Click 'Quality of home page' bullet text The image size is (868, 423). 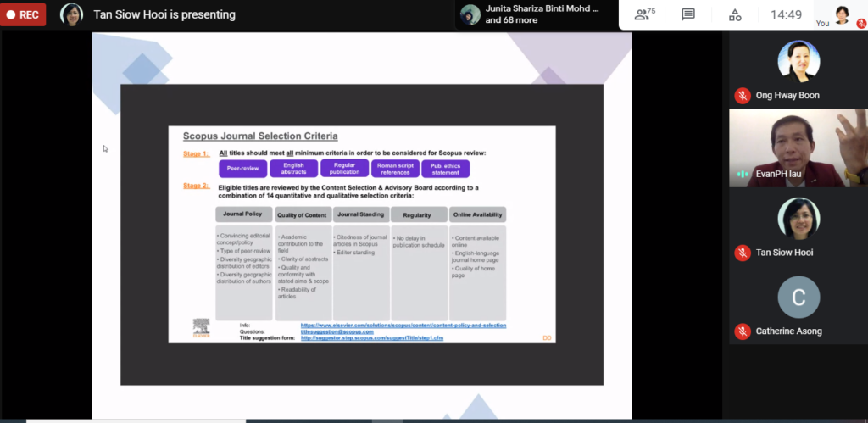(473, 272)
